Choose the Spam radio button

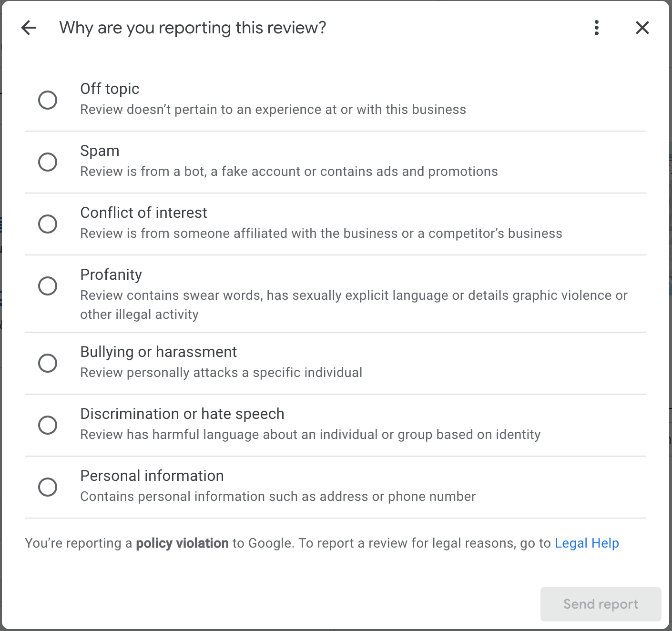[x=48, y=162]
